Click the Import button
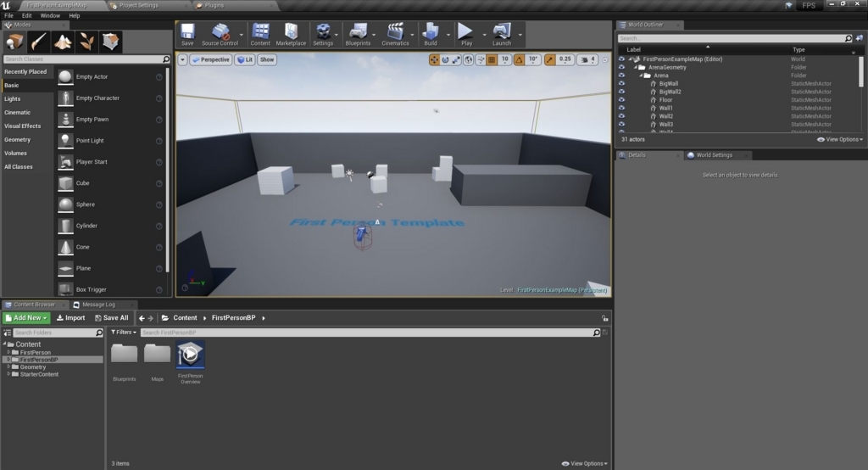 [71, 317]
